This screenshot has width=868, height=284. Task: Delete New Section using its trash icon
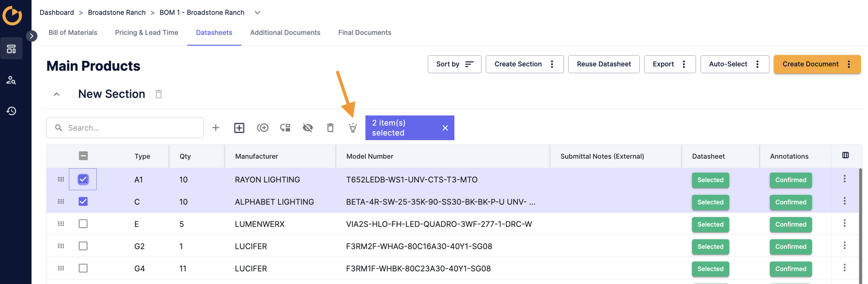tap(158, 94)
